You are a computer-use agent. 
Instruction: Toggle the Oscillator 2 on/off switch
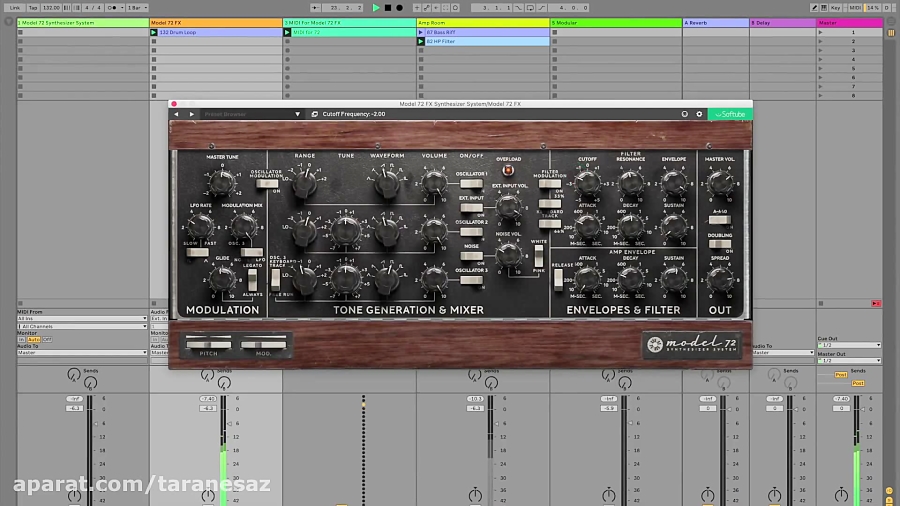(471, 232)
